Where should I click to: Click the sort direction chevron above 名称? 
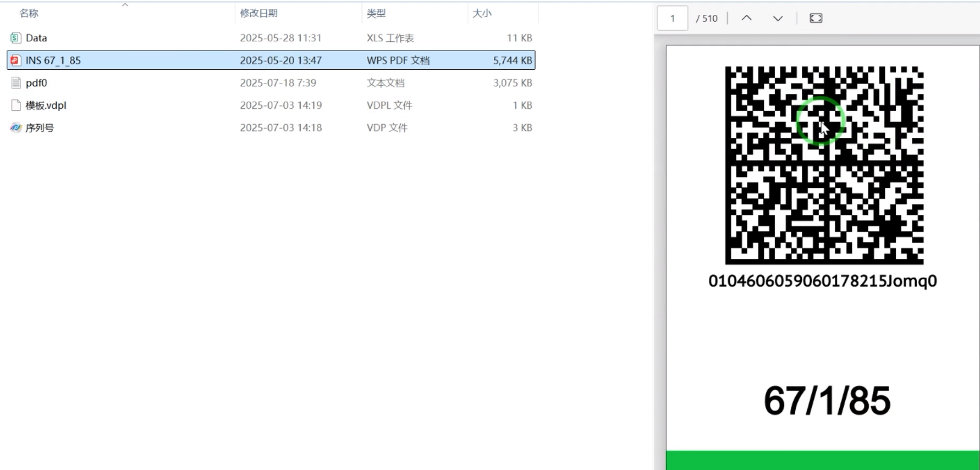pyautogui.click(x=125, y=5)
